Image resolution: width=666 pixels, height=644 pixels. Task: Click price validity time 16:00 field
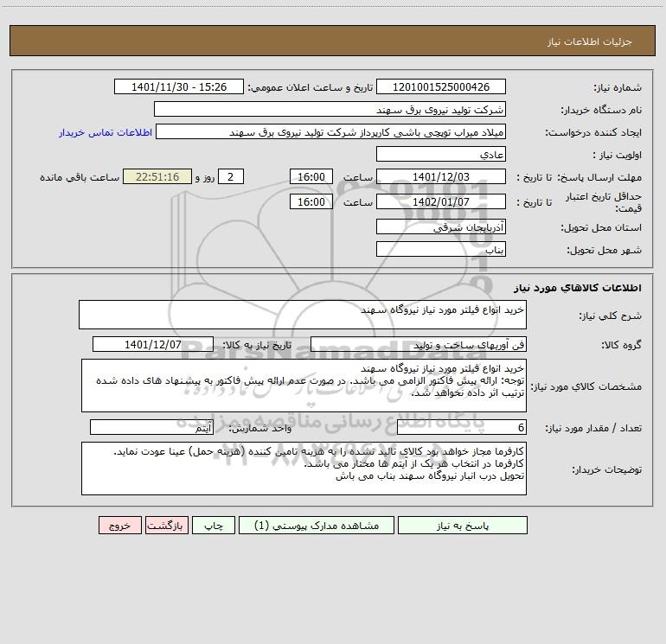click(311, 201)
